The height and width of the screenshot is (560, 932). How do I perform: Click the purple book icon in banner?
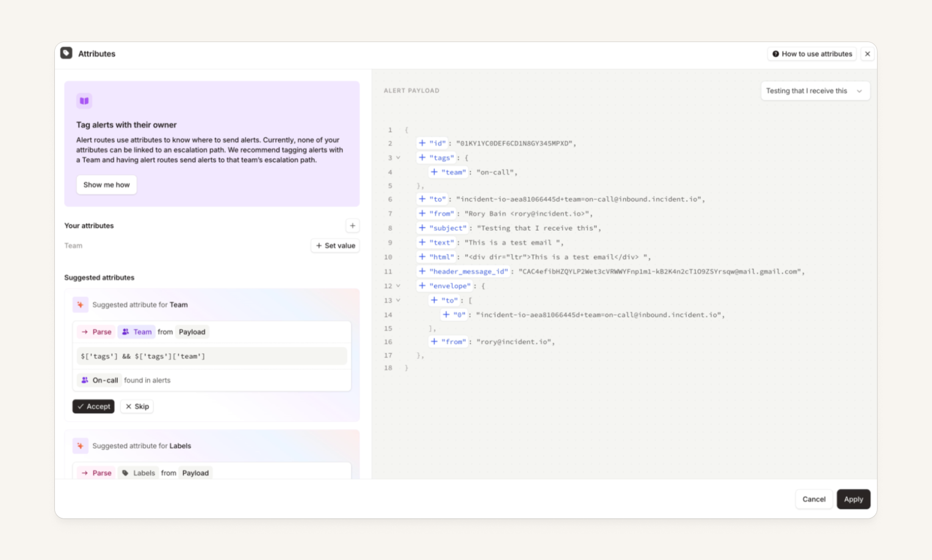point(84,101)
